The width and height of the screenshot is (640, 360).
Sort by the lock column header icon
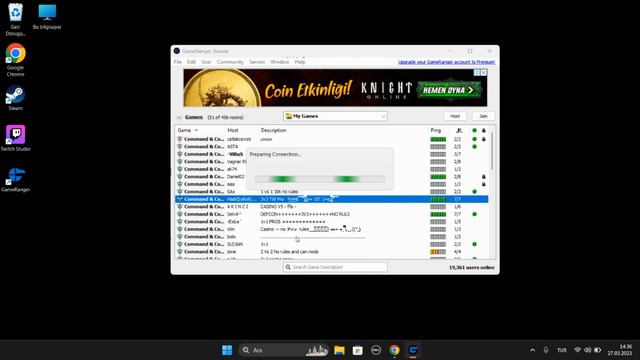[484, 131]
